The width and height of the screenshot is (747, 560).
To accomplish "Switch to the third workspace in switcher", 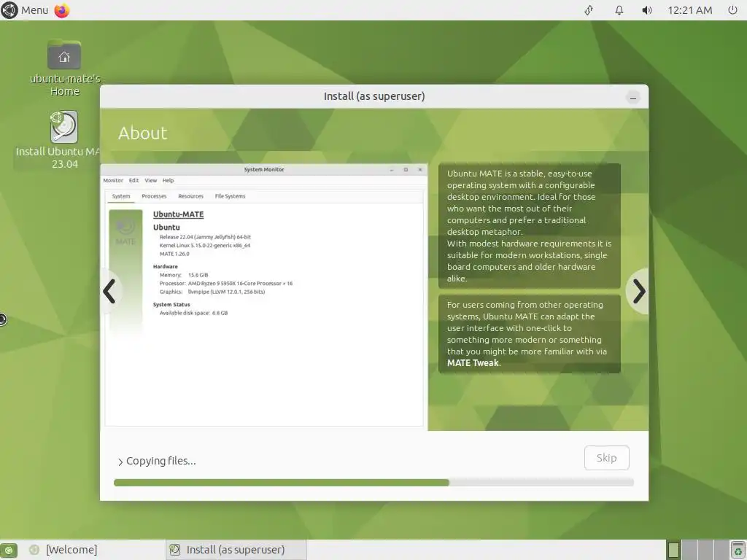I will point(705,550).
